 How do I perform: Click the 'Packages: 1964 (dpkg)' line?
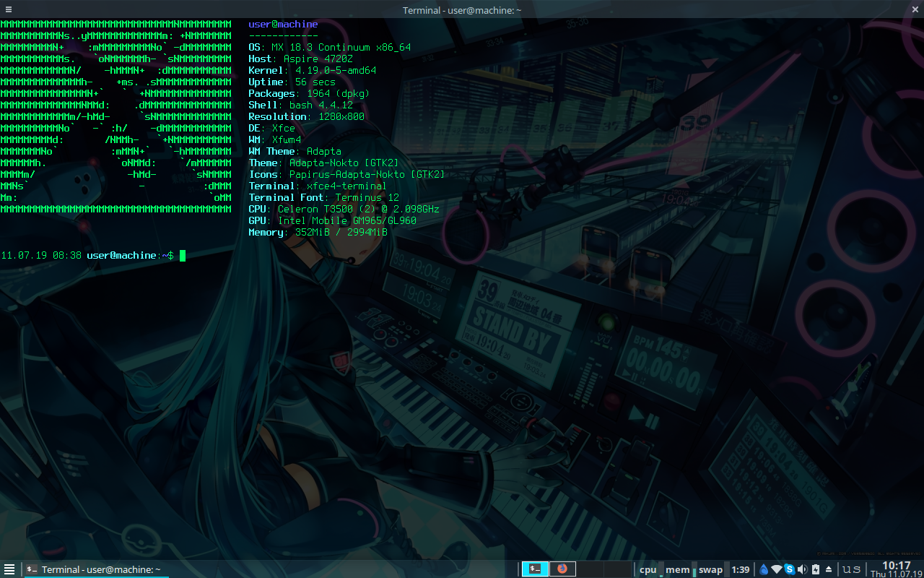tap(309, 93)
